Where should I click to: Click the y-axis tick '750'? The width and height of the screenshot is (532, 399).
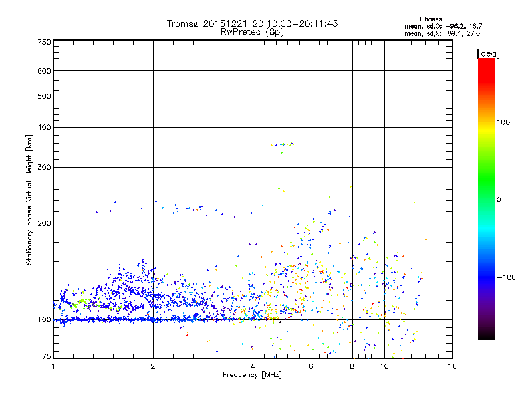pos(45,42)
